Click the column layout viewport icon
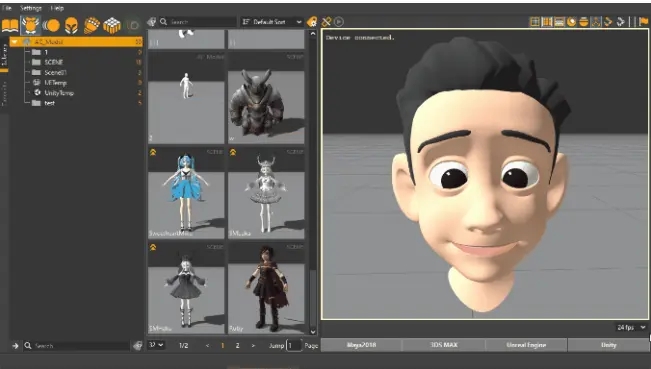651x369 pixels. coord(547,22)
